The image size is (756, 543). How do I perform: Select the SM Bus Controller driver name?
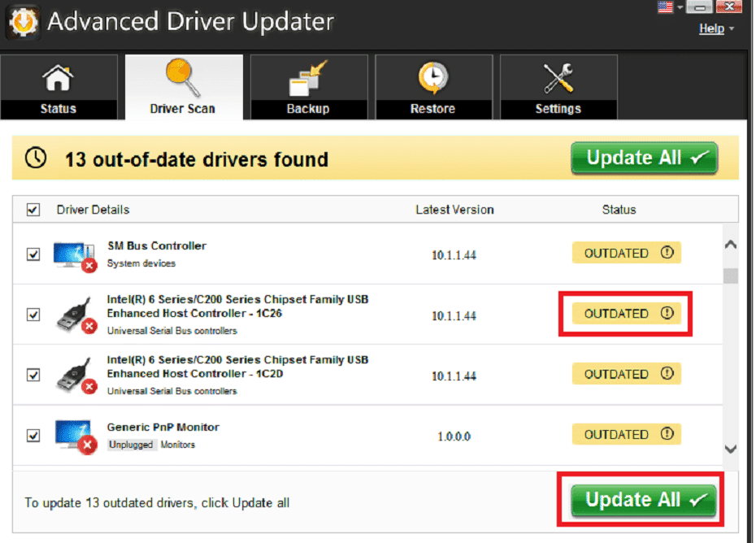(x=157, y=246)
